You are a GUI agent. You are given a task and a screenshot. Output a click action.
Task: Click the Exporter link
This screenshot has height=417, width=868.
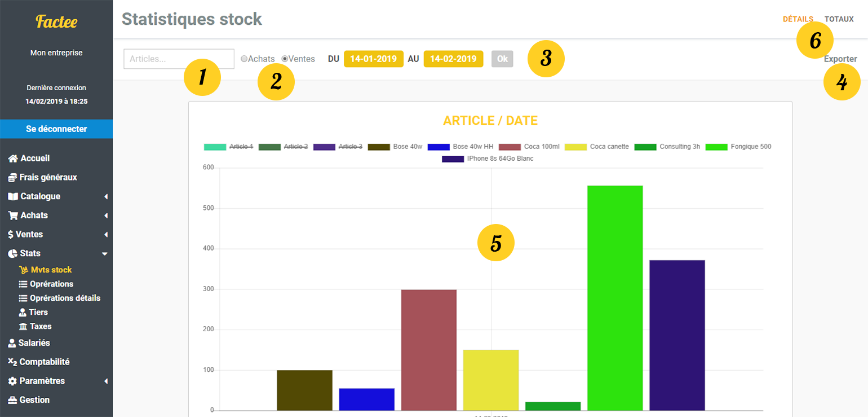(840, 59)
